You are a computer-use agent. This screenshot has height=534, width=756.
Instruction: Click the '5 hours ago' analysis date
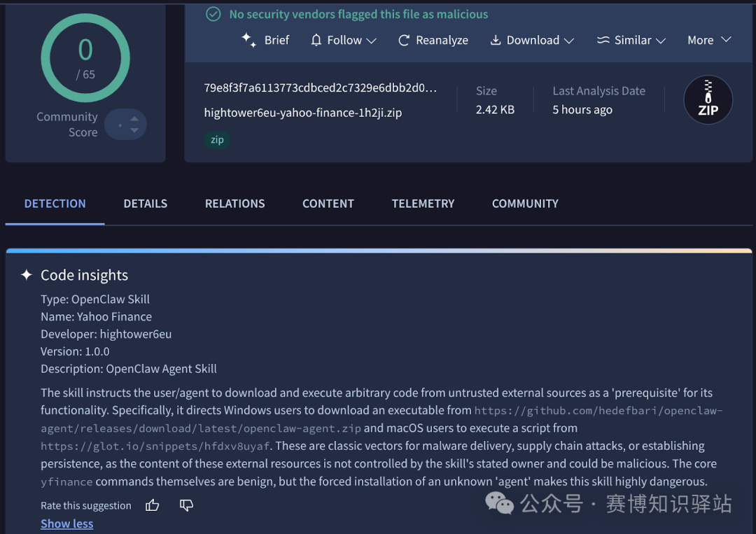point(582,110)
